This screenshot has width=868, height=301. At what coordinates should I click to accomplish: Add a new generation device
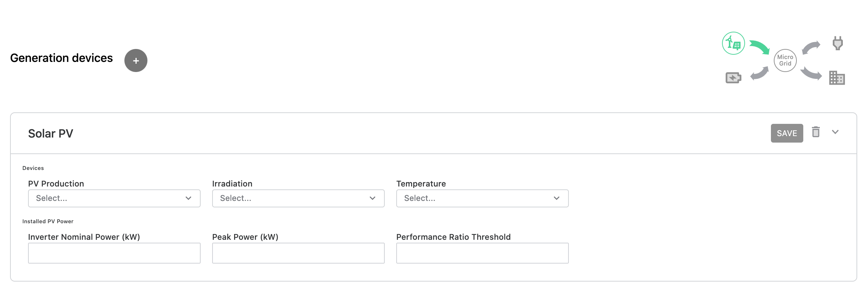(x=136, y=60)
